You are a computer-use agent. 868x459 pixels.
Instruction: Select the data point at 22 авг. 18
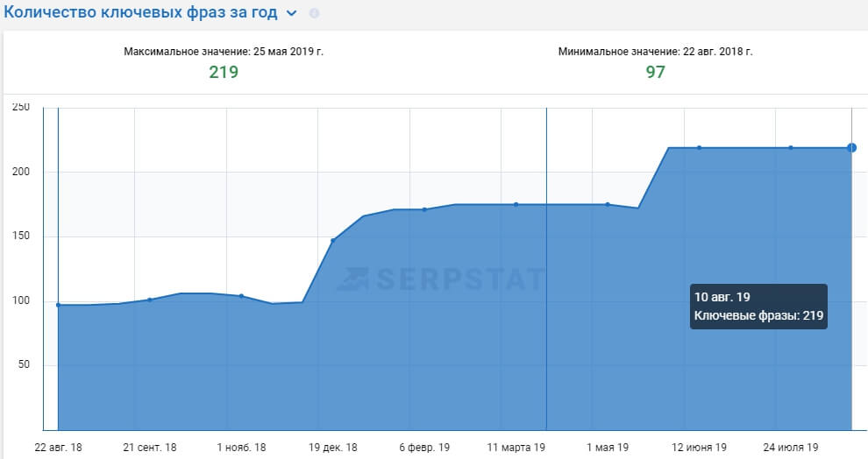tap(58, 305)
